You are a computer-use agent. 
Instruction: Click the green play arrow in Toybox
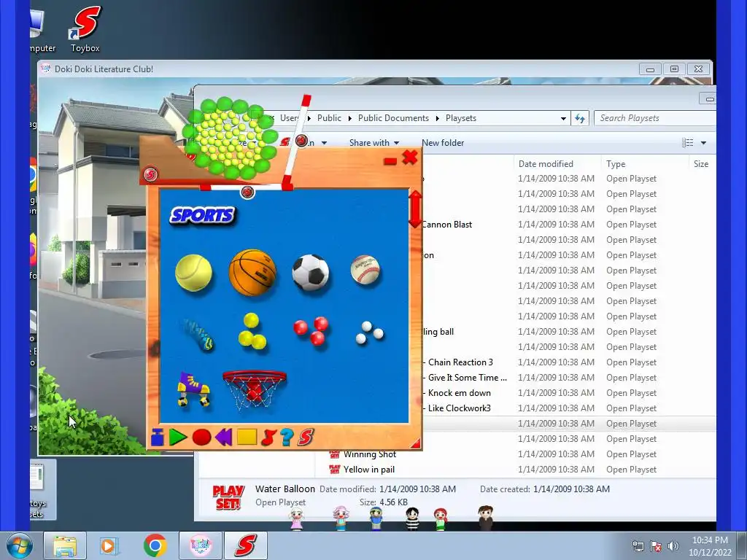[x=178, y=437]
